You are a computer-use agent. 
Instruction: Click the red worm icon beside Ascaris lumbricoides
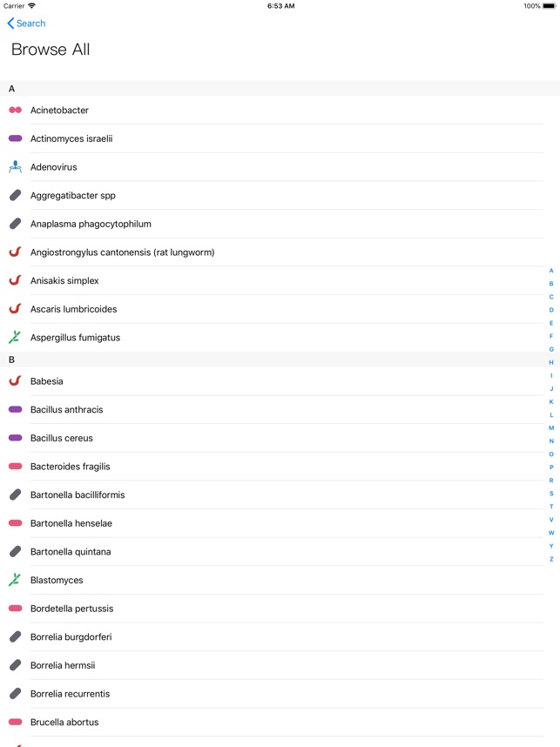(x=15, y=309)
